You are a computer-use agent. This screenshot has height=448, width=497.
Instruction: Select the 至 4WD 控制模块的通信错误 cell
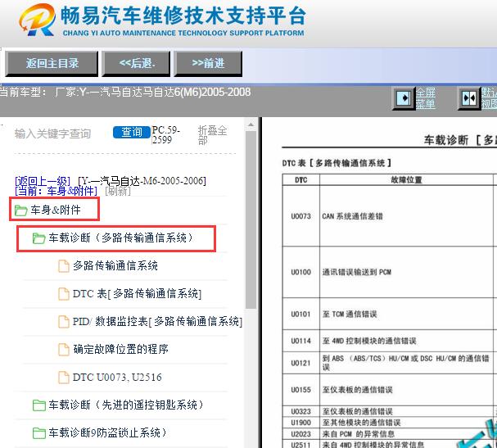(x=406, y=341)
